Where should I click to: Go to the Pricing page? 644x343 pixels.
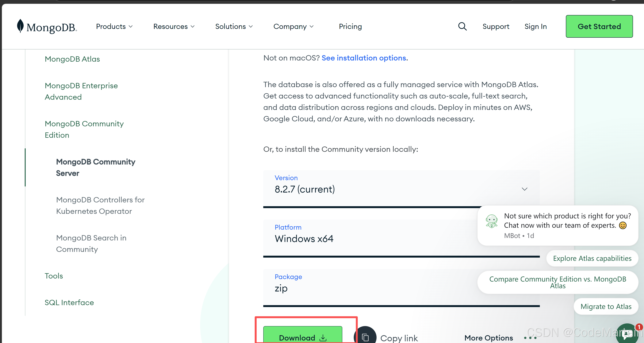click(350, 26)
